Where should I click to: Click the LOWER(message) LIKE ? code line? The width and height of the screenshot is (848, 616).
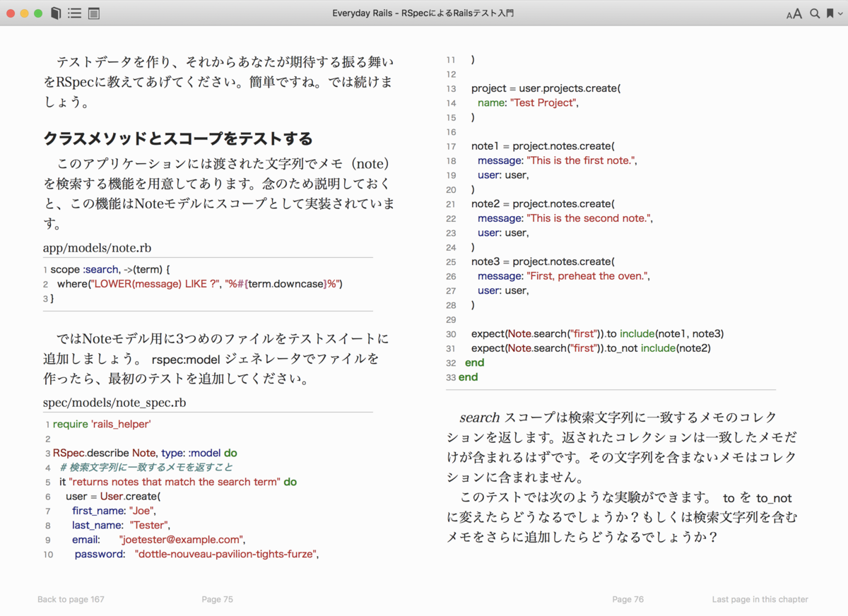coord(199,283)
